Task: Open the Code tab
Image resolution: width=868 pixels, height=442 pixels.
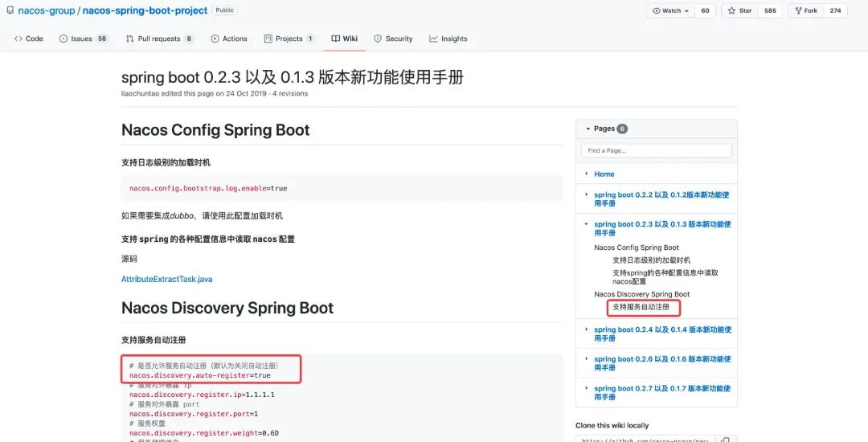Action: (29, 39)
